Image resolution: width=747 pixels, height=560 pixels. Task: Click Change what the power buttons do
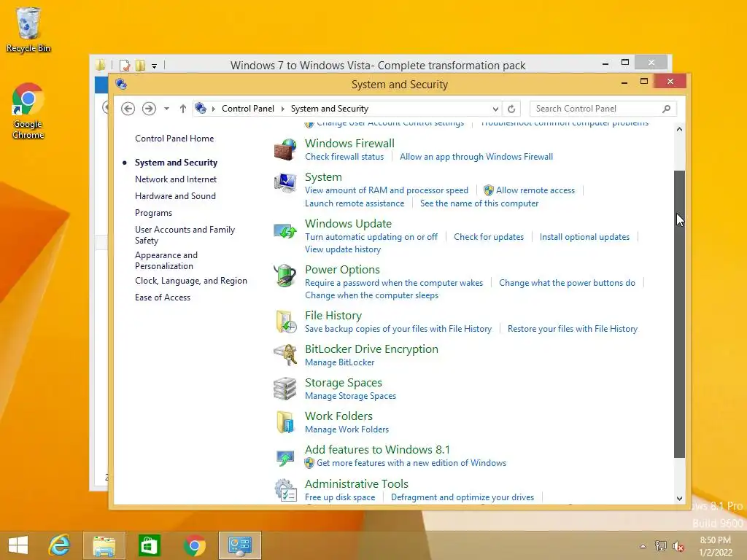[567, 283]
